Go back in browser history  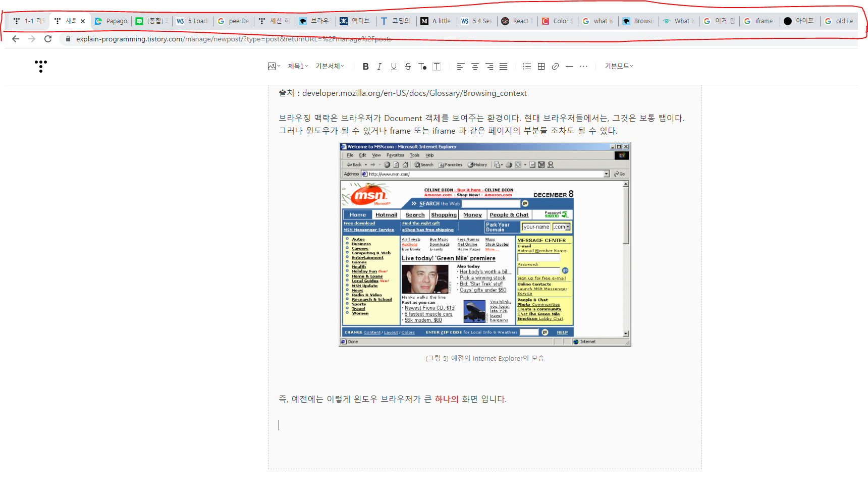point(16,39)
